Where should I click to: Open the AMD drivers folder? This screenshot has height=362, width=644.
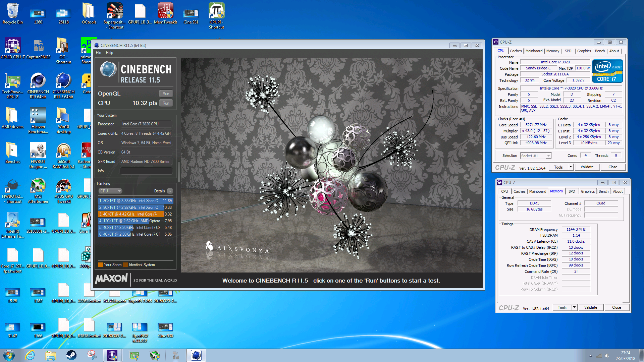(12, 118)
